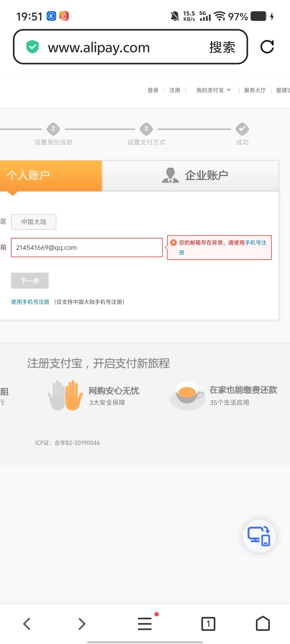Screen dimensions: 290x644
Task: Tap the 搜索 button in address bar
Action: point(222,47)
